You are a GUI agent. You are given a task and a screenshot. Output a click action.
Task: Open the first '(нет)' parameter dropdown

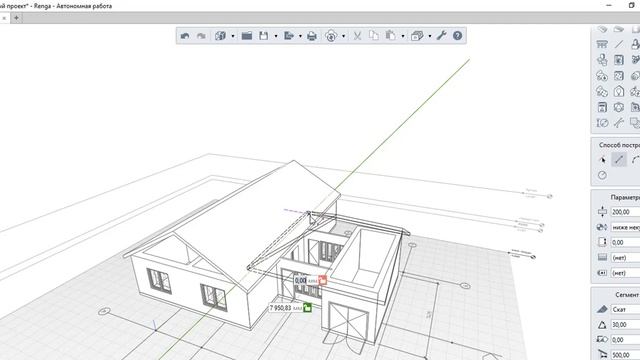coord(625,258)
